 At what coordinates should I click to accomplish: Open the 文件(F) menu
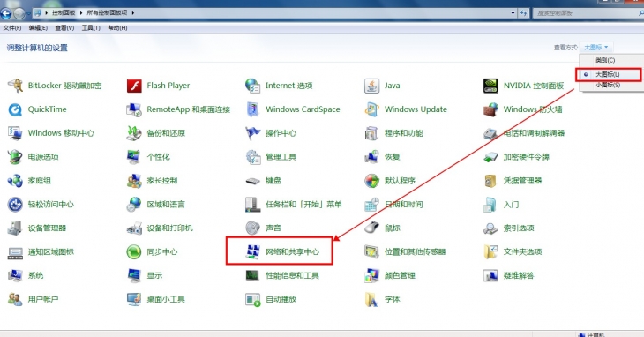tap(12, 28)
